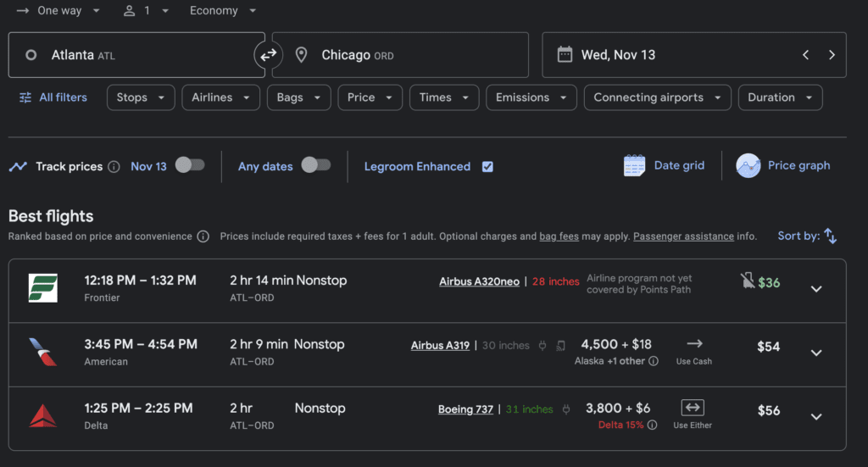Click the $54 American price
The image size is (868, 467).
[x=768, y=347]
